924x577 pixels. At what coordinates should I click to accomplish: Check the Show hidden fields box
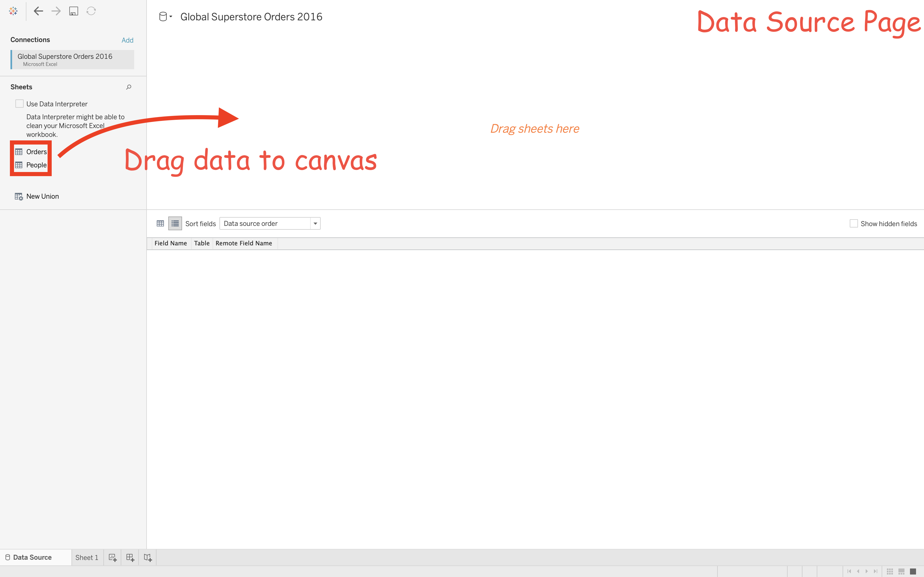[x=853, y=224]
